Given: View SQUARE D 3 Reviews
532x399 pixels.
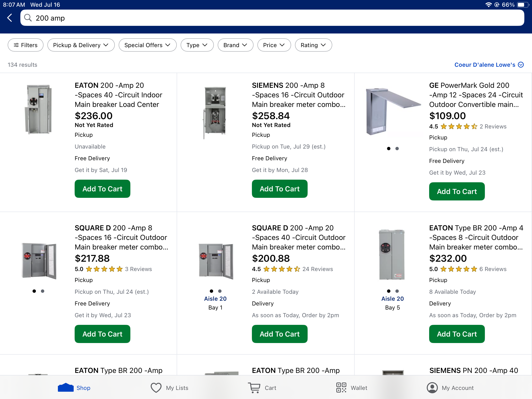Looking at the screenshot, I should tap(138, 269).
